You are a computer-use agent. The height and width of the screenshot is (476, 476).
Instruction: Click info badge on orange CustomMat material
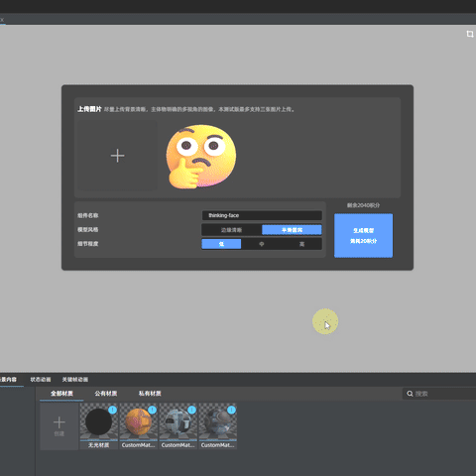click(x=153, y=410)
